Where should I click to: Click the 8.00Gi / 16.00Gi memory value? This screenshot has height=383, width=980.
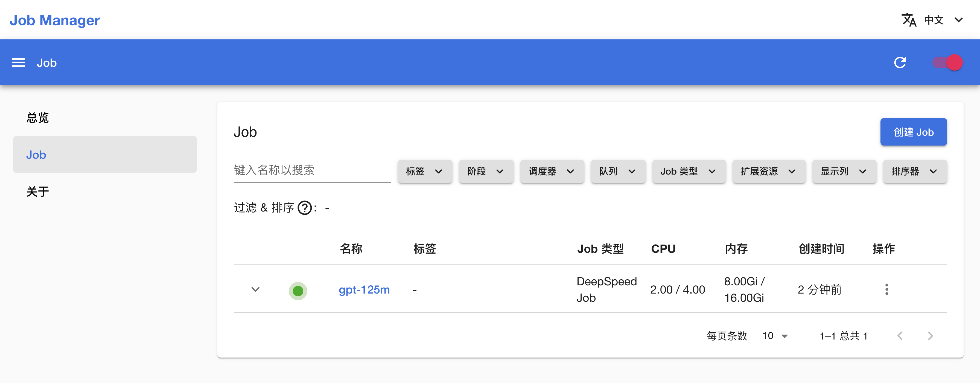click(744, 289)
